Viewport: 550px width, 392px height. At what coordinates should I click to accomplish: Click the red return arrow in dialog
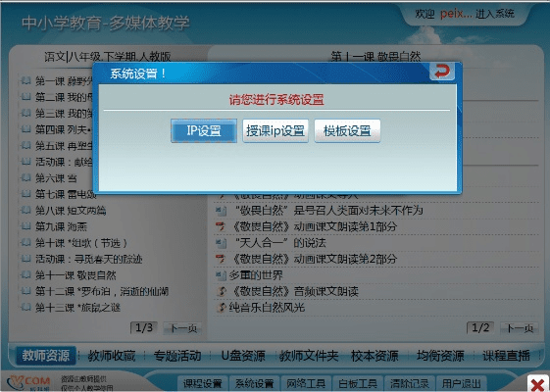tap(442, 72)
